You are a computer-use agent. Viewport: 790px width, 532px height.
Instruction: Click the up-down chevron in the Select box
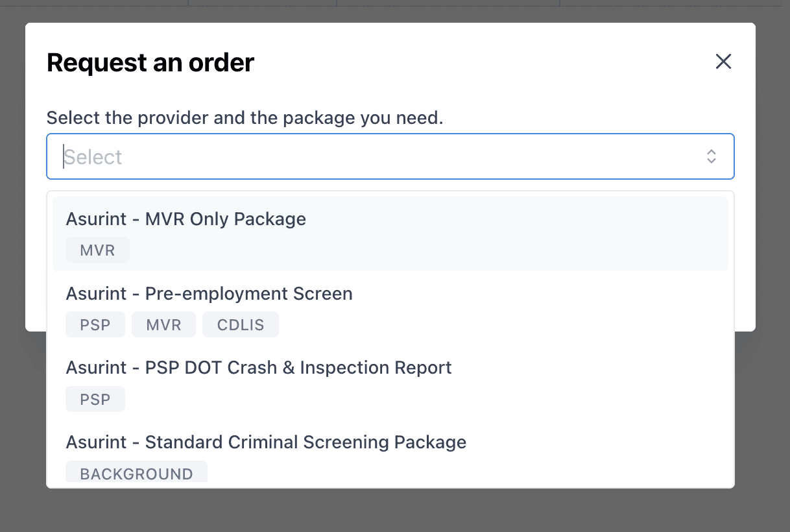712,156
